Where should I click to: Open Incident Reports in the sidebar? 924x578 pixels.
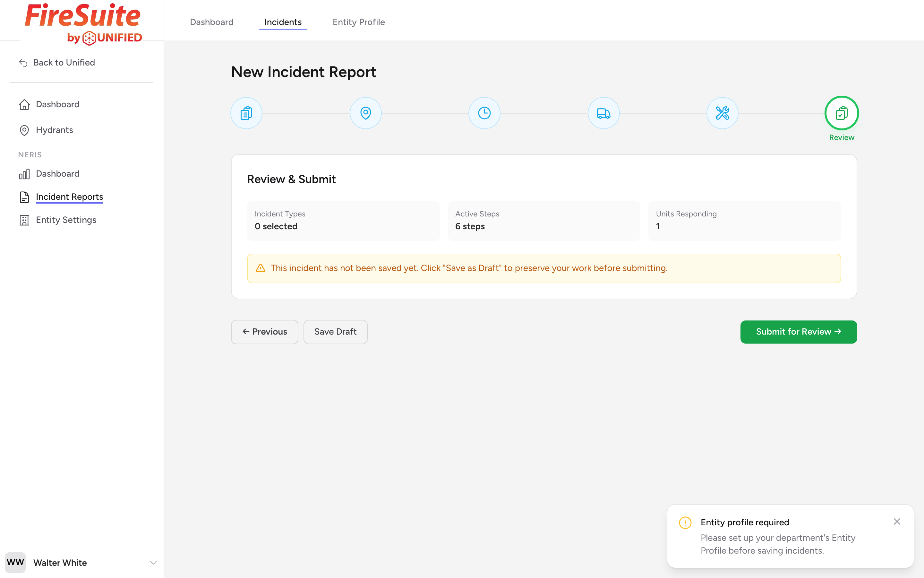(x=61, y=197)
